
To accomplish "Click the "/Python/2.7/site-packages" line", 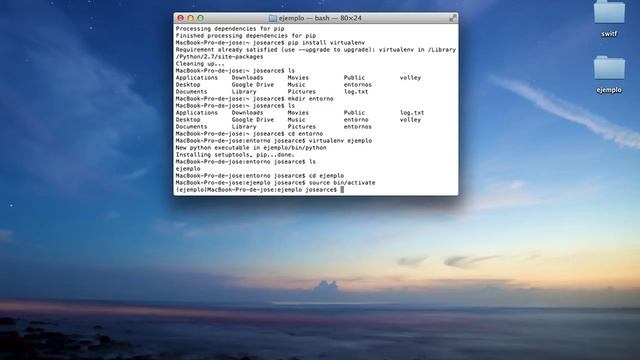I will (x=219, y=57).
